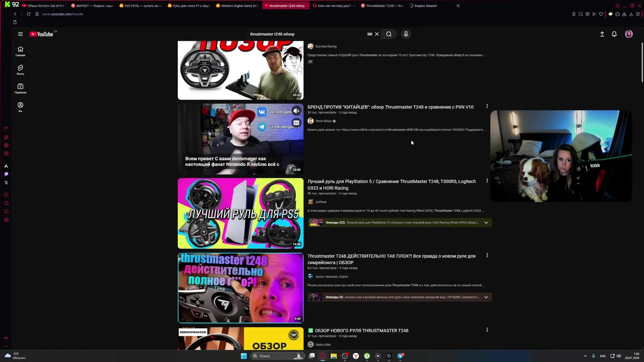Open the ENG language indicator in the tray
The width and height of the screenshot is (644, 362).
pyautogui.click(x=603, y=356)
